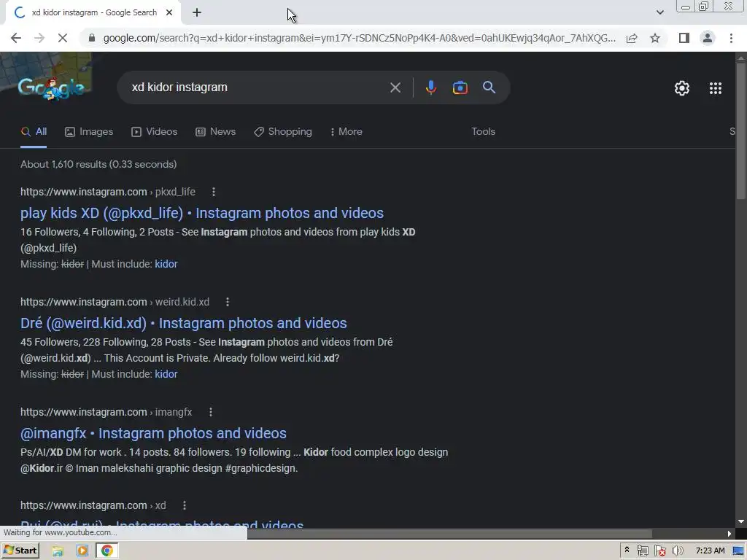
Task: Click the 'About 1,610 results' text
Action: tap(98, 164)
